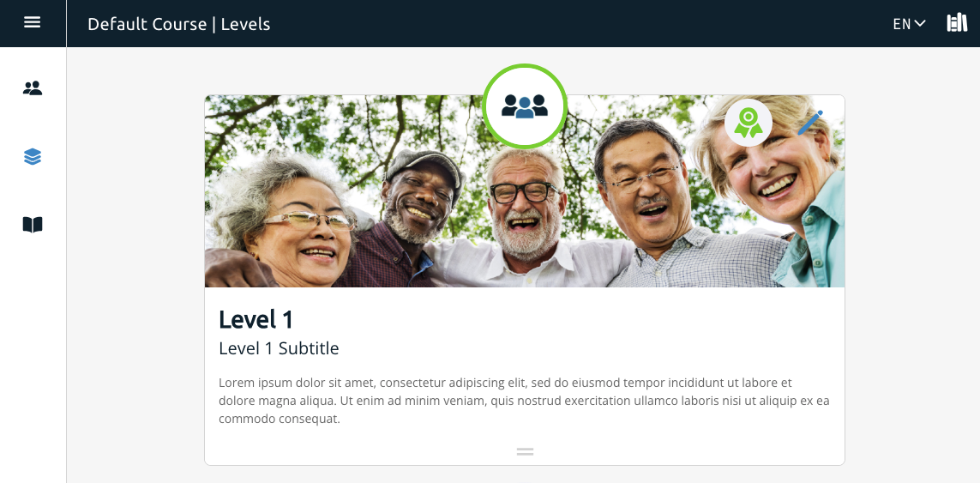
Task: Select the levels layers sidebar icon
Action: click(33, 156)
